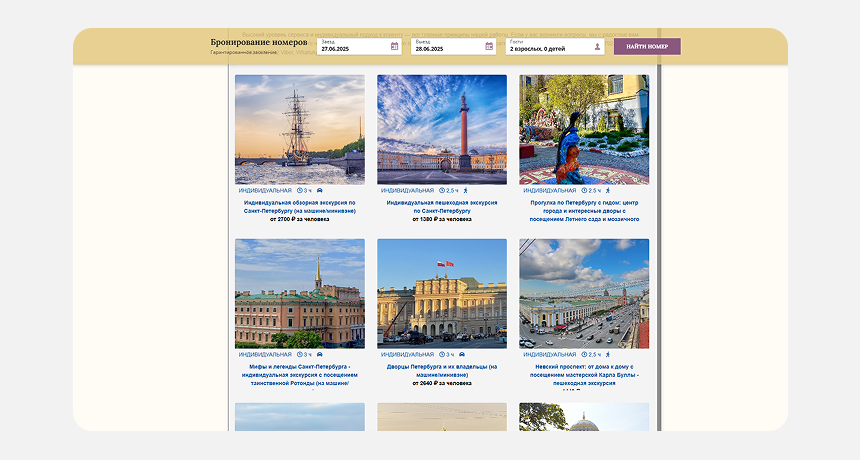The height and width of the screenshot is (460, 860).
Task: Click the Nevsky Prospect aerial view photo
Action: [584, 293]
